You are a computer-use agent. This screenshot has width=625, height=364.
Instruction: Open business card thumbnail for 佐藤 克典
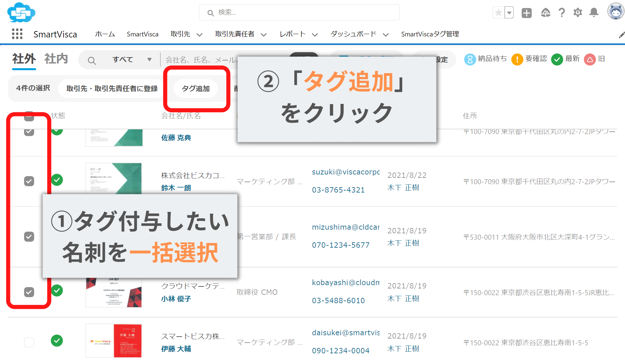click(114, 138)
